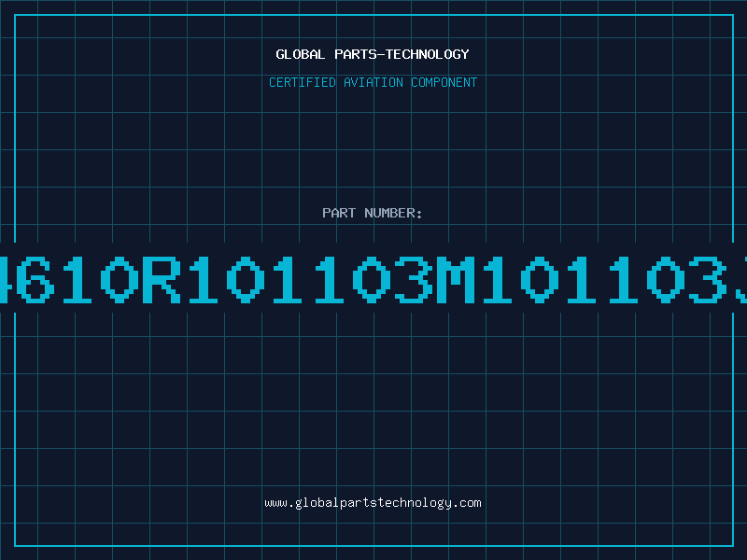The width and height of the screenshot is (747, 560).
Task: Click the PART NUMBER: label
Action: click(373, 213)
